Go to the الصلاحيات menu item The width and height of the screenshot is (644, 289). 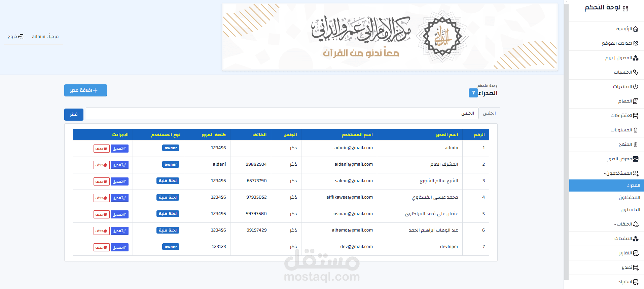(x=607, y=87)
